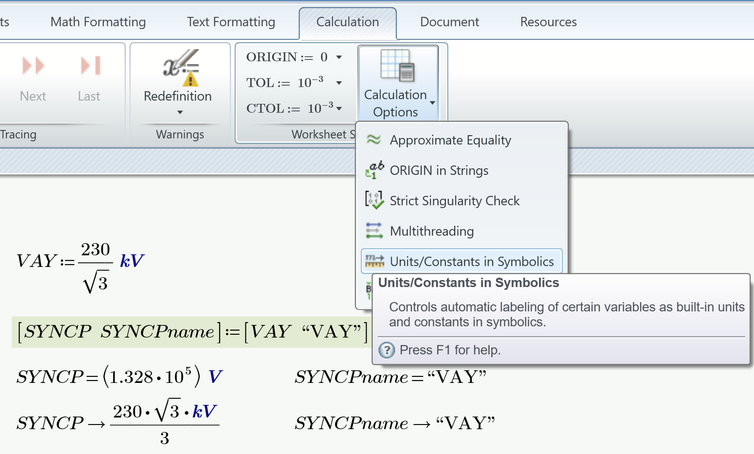Expand the Redefinition dropdown arrow
The width and height of the screenshot is (754, 454).
(x=180, y=112)
